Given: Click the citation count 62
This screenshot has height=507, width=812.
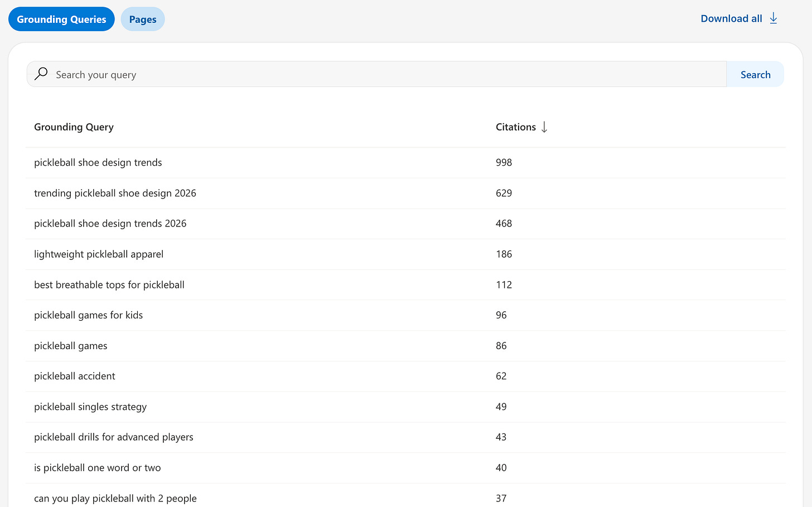Looking at the screenshot, I should [501, 376].
